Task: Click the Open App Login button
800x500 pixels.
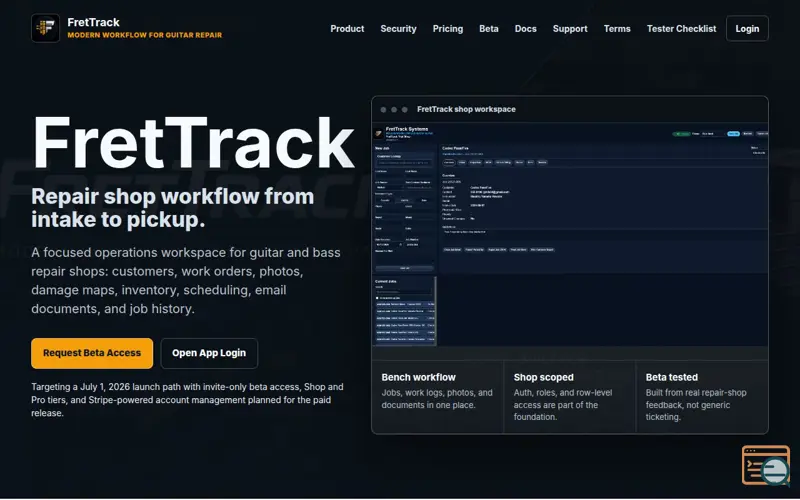Action: 209,353
